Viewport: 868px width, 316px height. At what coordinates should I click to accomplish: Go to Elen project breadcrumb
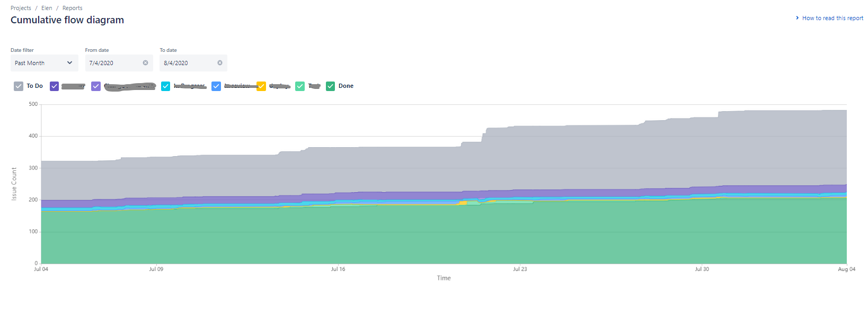[x=47, y=8]
